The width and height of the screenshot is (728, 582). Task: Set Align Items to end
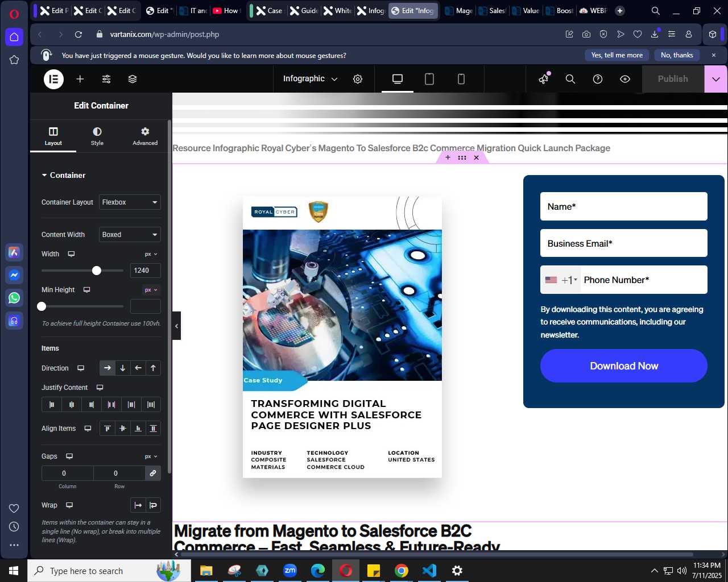click(138, 429)
